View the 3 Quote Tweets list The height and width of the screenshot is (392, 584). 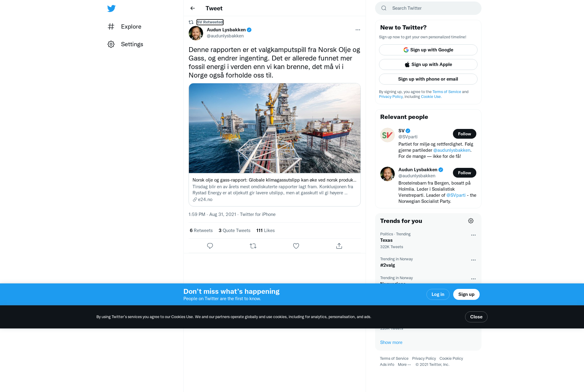tap(235, 231)
